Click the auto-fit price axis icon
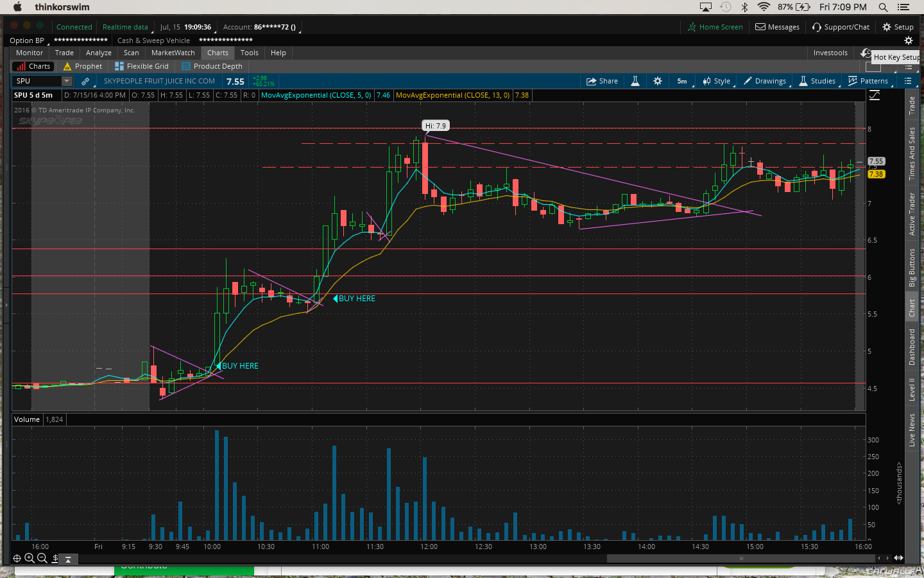The width and height of the screenshot is (924, 578). coord(55,559)
